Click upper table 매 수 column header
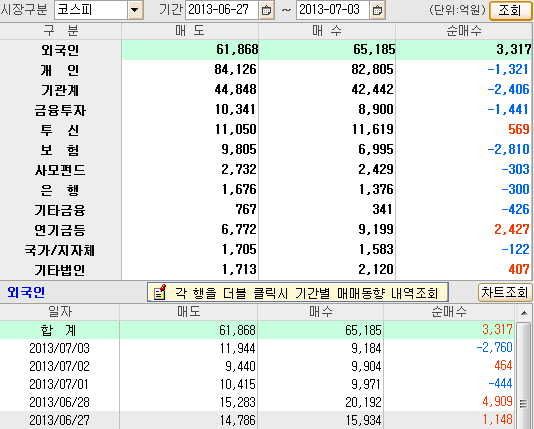Viewport: 534px width, 429px height. pyautogui.click(x=327, y=31)
